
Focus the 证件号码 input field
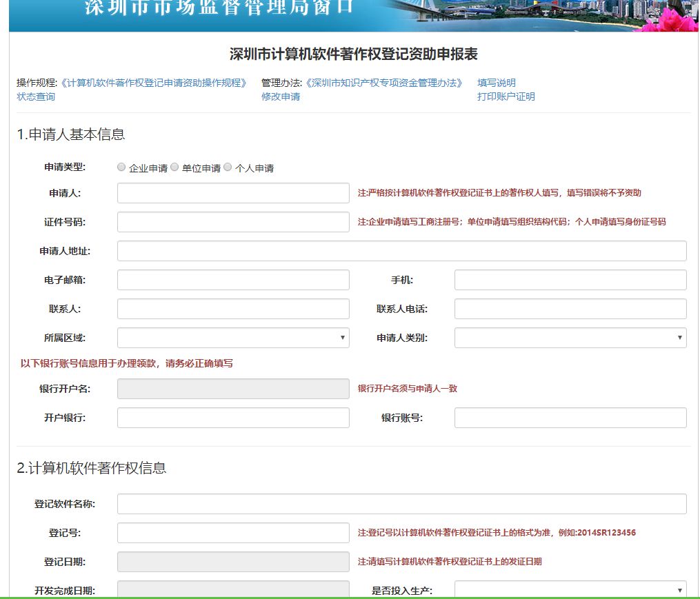click(233, 222)
